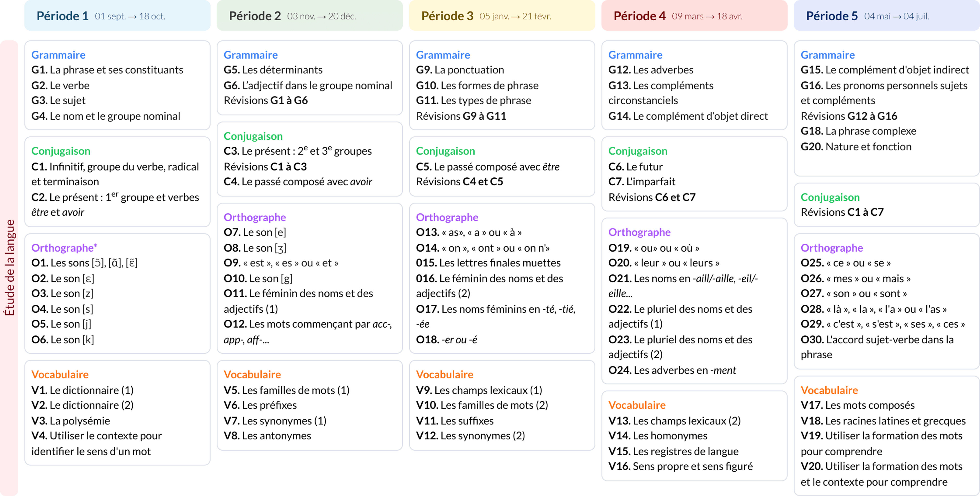Open G1. La phrase et ses constituants
The height and width of the screenshot is (496, 980).
(x=107, y=70)
